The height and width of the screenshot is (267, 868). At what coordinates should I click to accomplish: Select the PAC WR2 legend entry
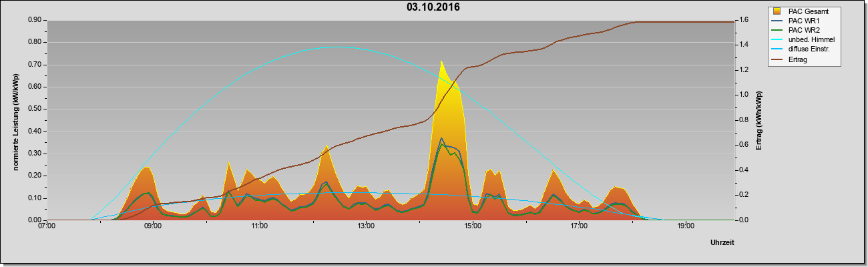coord(803,30)
